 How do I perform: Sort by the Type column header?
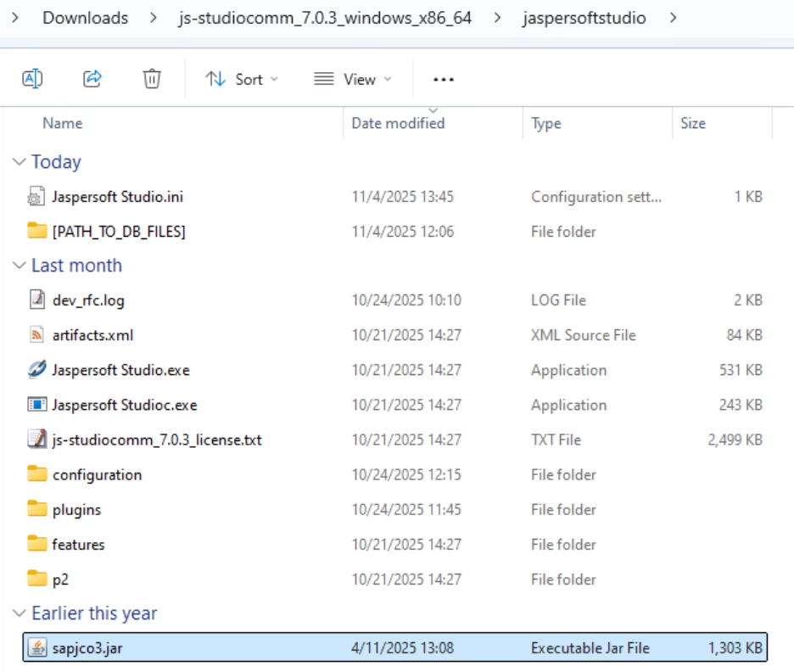[546, 123]
